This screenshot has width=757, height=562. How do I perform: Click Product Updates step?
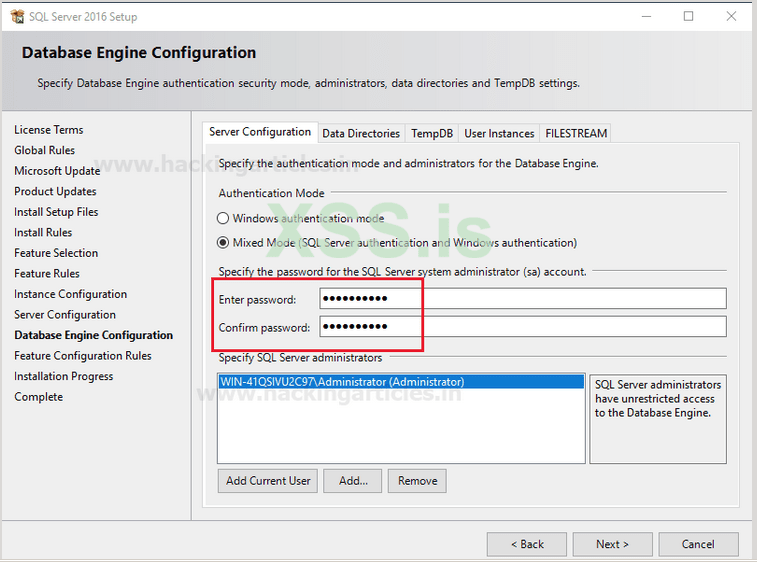pos(55,191)
